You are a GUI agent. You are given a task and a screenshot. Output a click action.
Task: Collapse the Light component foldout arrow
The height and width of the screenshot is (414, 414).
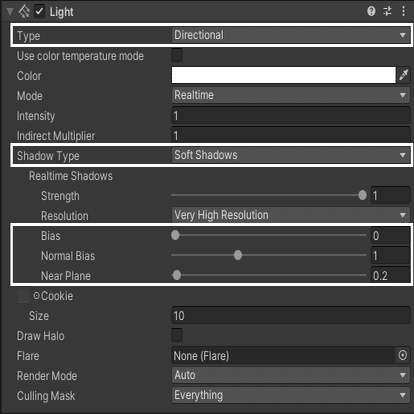pyautogui.click(x=10, y=12)
